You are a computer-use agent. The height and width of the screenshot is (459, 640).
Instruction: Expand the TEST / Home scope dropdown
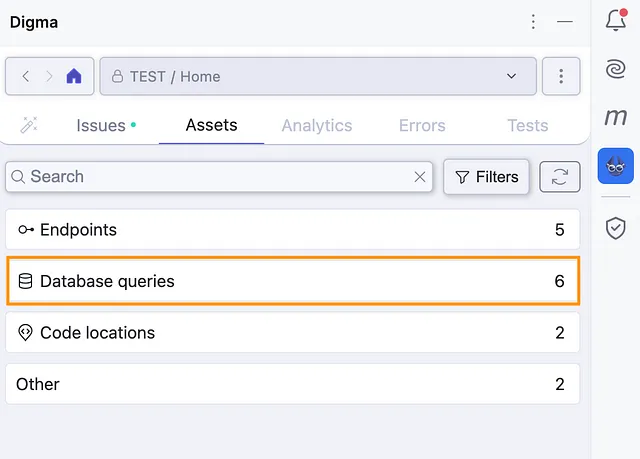(x=318, y=76)
